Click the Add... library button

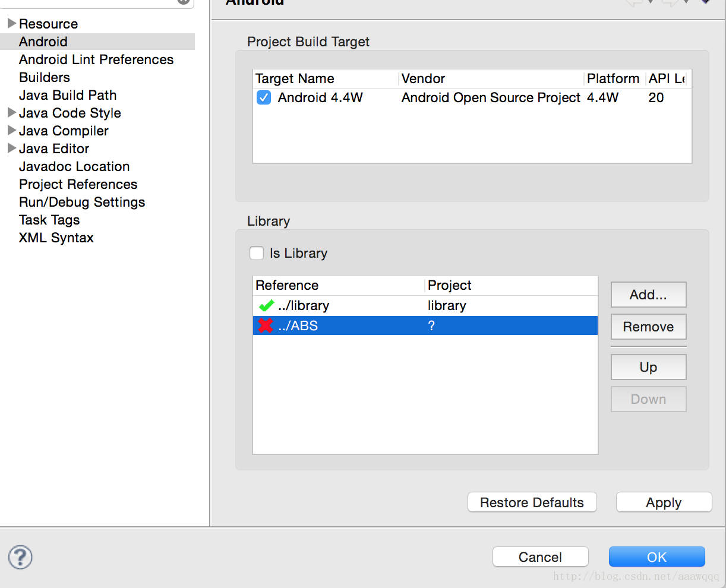pos(648,295)
